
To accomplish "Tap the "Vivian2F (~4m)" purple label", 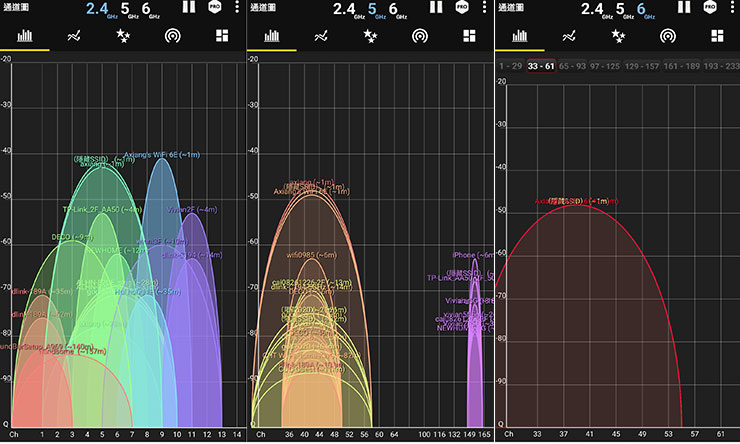I will (192, 209).
